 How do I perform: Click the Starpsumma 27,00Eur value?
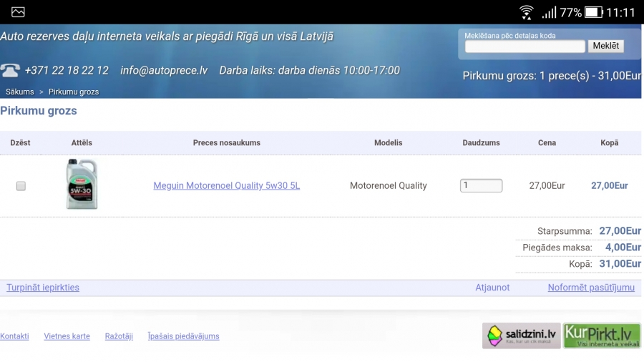pos(620,231)
